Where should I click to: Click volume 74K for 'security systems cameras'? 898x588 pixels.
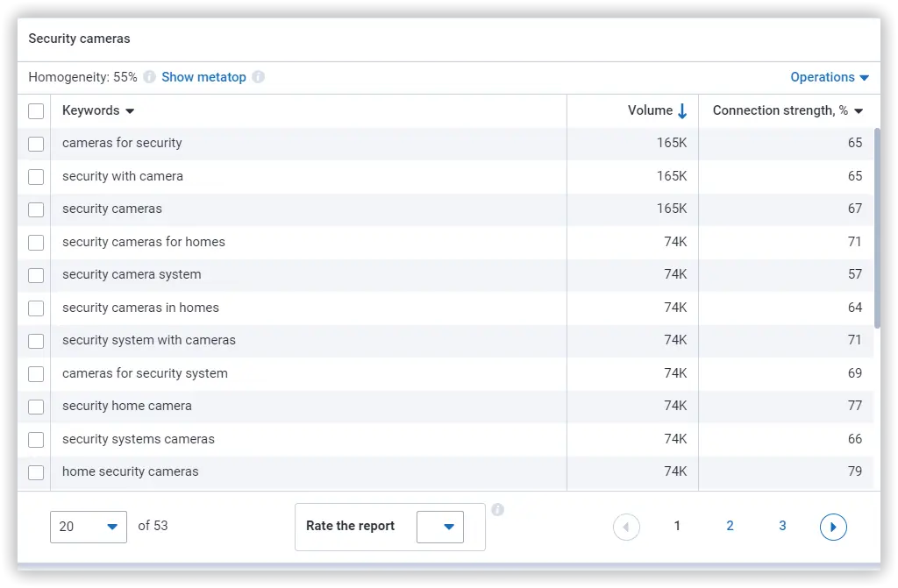[x=676, y=438]
